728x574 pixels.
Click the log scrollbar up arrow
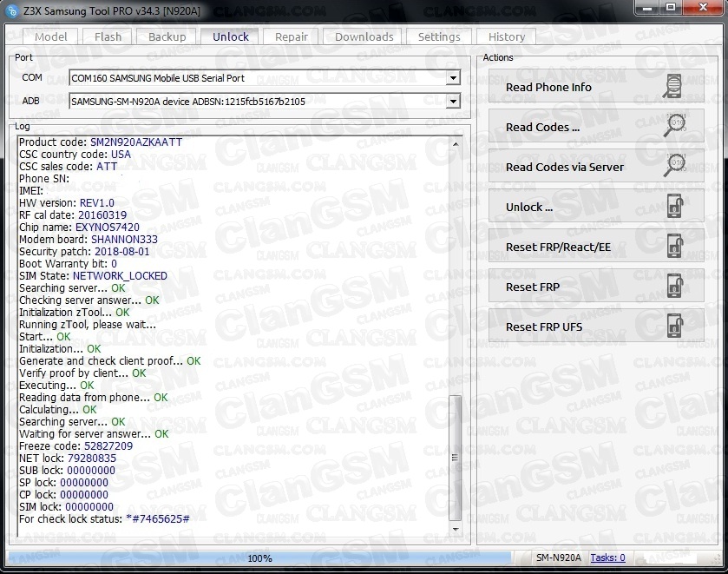coord(456,144)
